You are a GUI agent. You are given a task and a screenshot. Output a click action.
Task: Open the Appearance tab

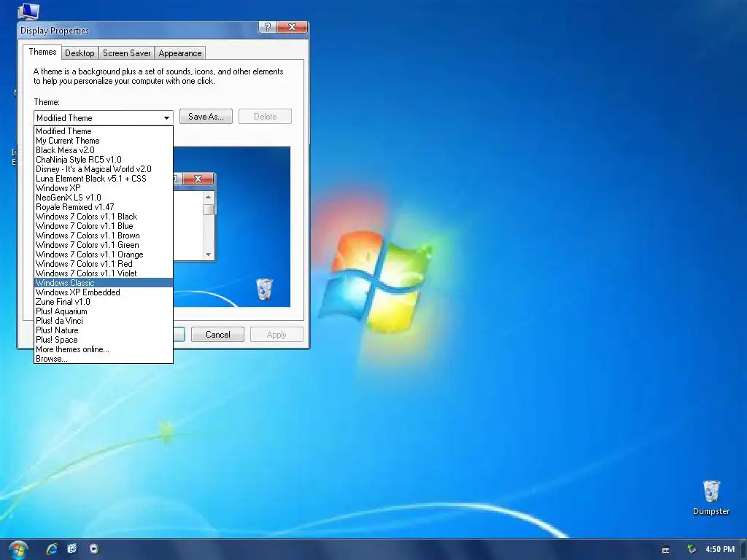pos(180,53)
